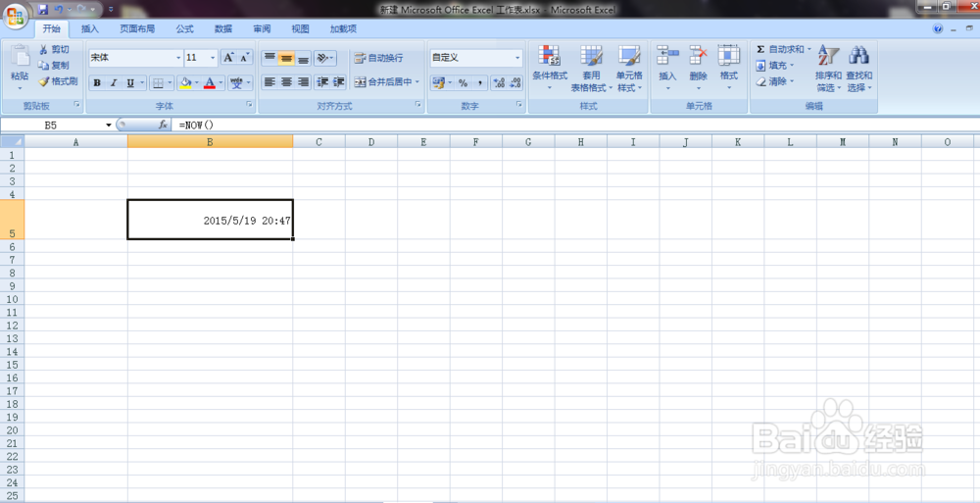This screenshot has width=980, height=503.
Task: Open Find and Select (查找和选择) binoculars
Action: click(859, 69)
